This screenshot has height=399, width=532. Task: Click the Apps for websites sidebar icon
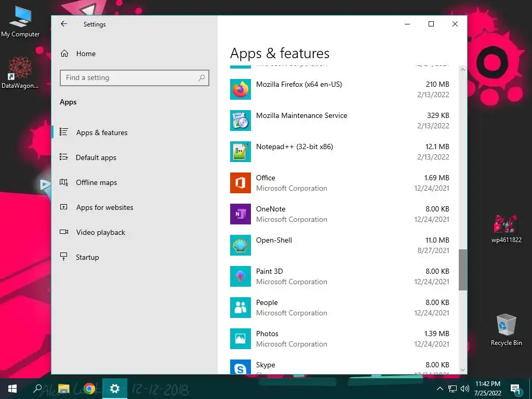[64, 207]
